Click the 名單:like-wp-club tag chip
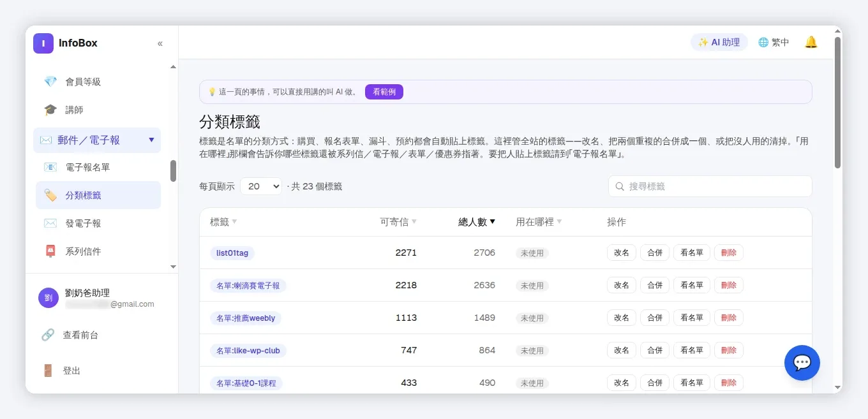The image size is (868, 419). tap(248, 351)
